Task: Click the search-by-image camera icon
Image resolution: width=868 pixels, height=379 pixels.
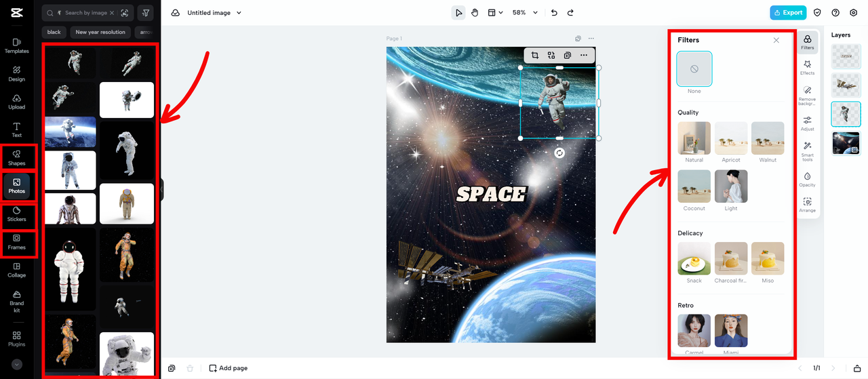Action: click(124, 13)
